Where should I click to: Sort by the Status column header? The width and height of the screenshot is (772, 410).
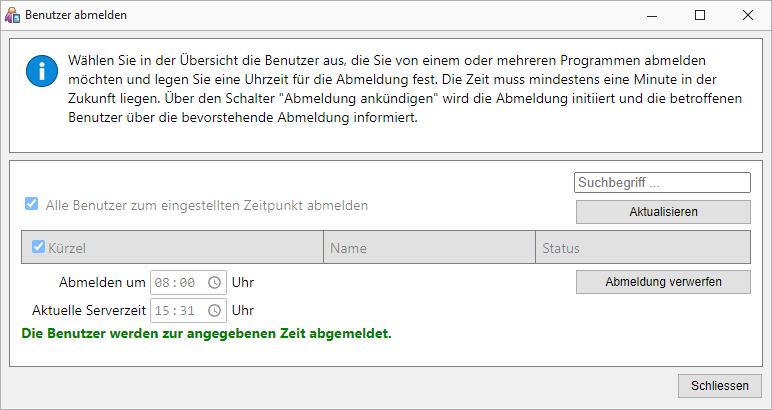(x=561, y=248)
